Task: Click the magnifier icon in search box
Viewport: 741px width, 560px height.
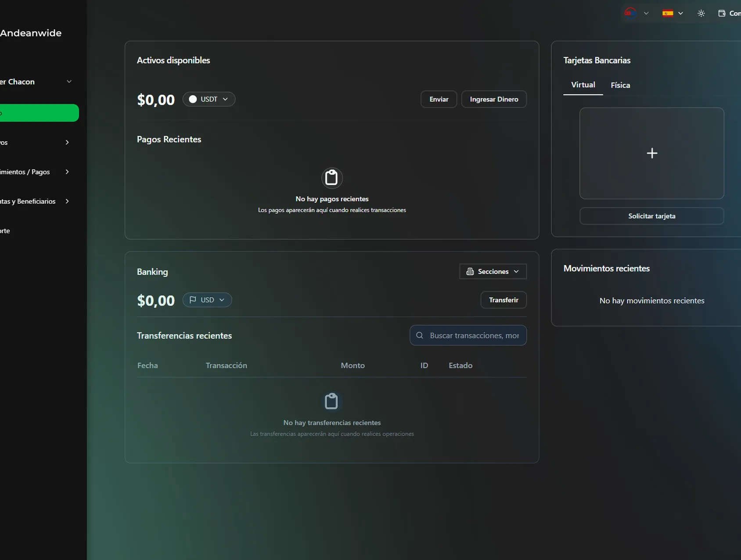Action: 420,335
